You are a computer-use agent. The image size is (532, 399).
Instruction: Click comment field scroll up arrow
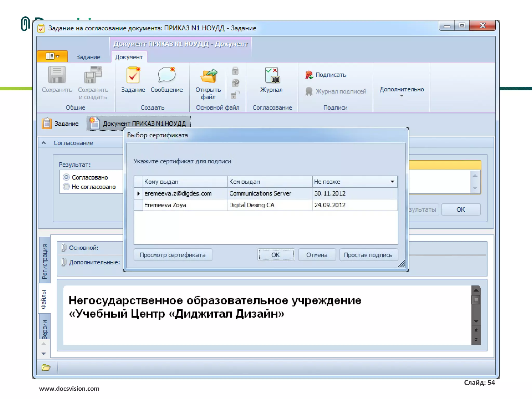475,175
